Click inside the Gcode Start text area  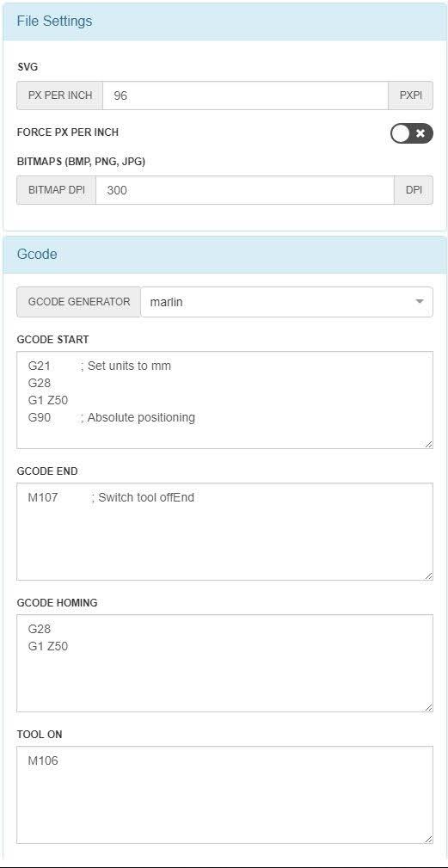tap(224, 400)
